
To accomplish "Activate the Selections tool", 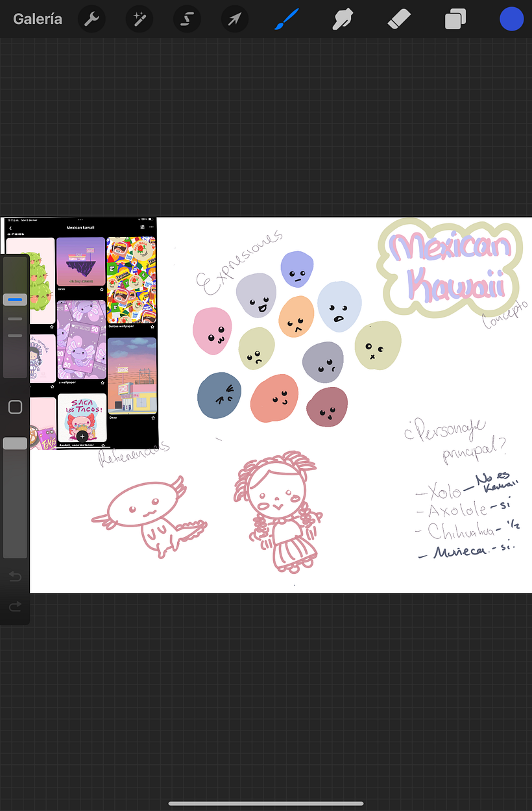I will pyautogui.click(x=187, y=19).
